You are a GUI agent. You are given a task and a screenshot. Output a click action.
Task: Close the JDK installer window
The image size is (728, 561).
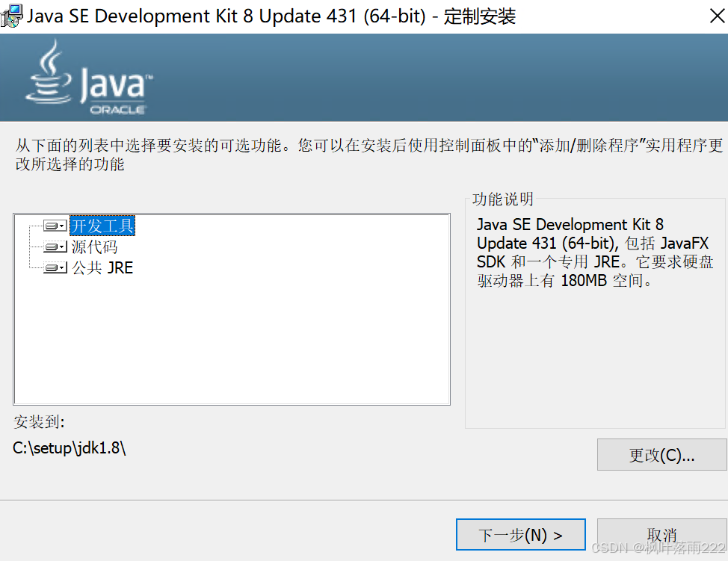click(x=718, y=16)
